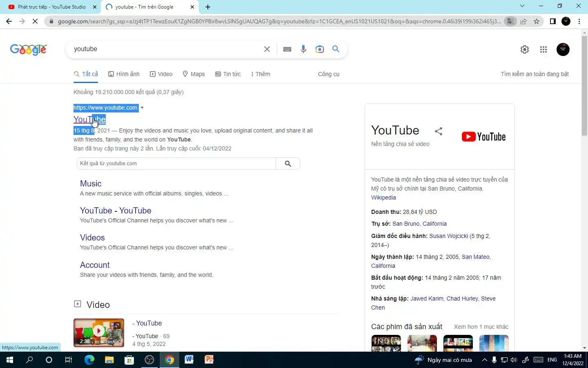
Task: Open the Jawed Karim link
Action: click(x=427, y=298)
